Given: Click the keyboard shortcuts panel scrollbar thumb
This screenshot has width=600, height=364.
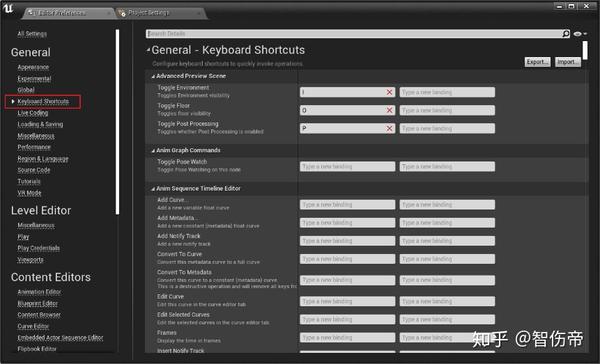Looking at the screenshot, I should click(x=585, y=50).
